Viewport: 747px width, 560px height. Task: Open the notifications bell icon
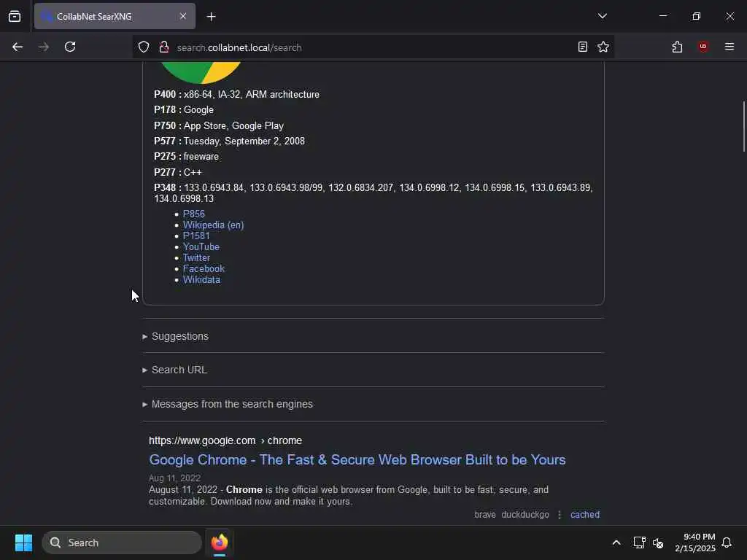[x=727, y=542]
